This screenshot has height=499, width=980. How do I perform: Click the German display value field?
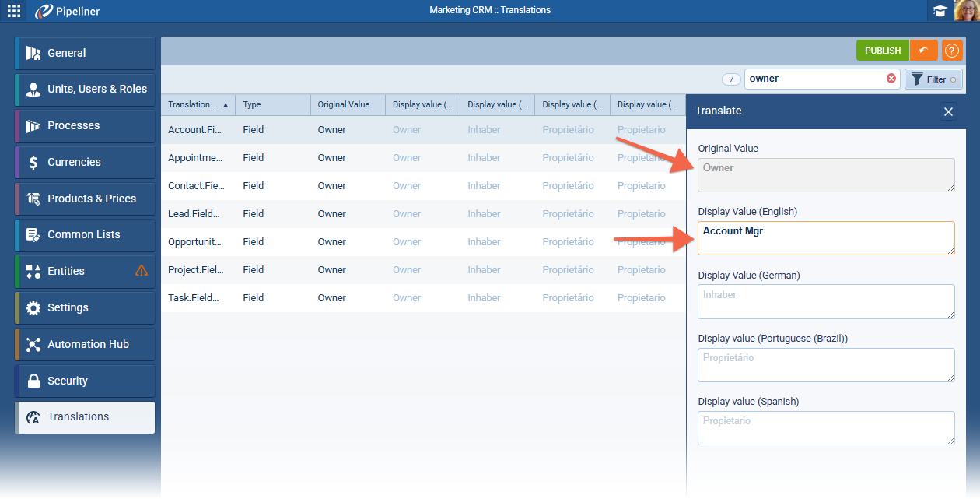click(825, 300)
